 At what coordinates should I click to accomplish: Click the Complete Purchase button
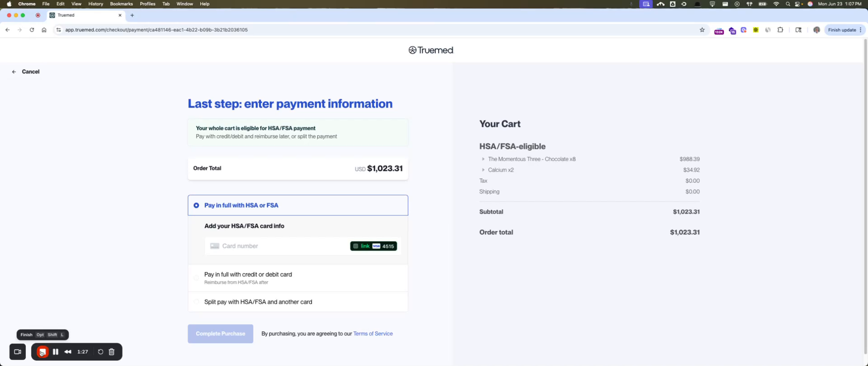(221, 334)
